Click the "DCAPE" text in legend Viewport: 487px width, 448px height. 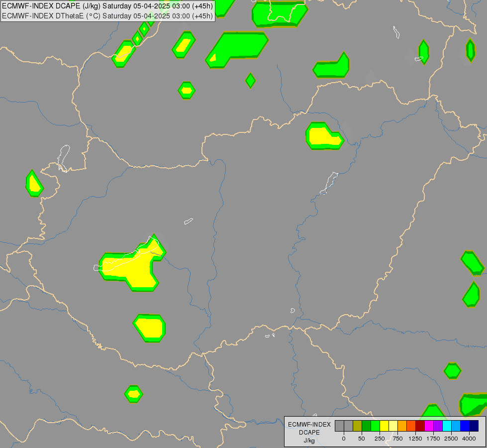coord(309,433)
